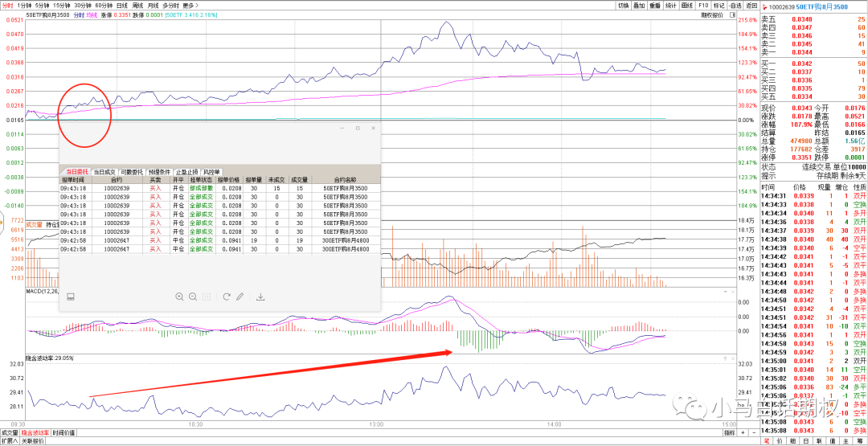This screenshot has height=446, width=868.
Task: Select the 联 tab below tick list
Action: pos(820,441)
